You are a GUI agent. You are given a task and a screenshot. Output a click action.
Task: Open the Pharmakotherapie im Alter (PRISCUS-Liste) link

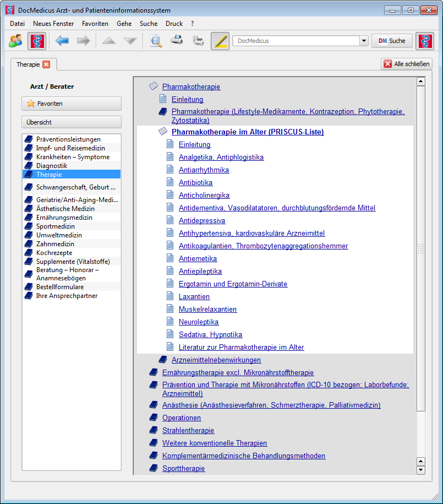click(248, 132)
